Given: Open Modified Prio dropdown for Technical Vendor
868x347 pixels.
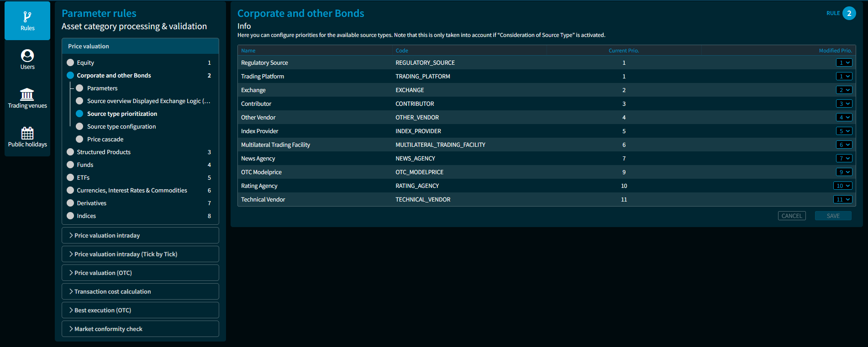Looking at the screenshot, I should pyautogui.click(x=843, y=199).
